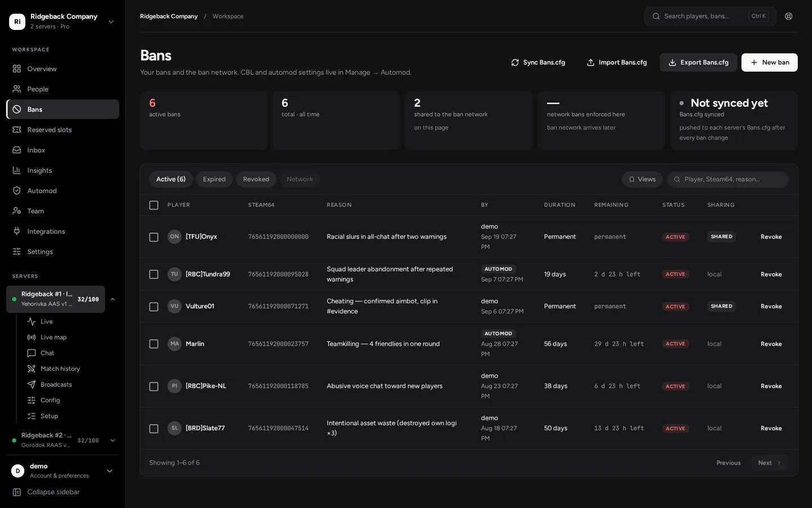Collapse the Ridgeback #1 server section
The width and height of the screenshot is (812, 508).
pos(112,299)
